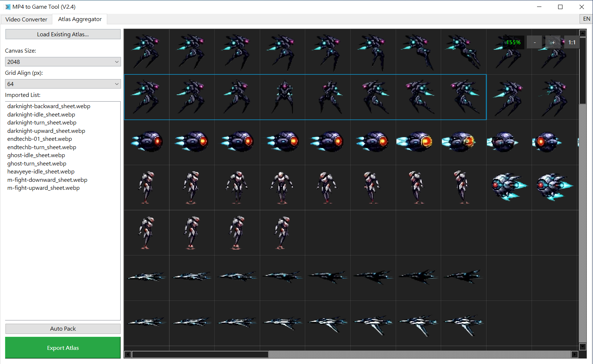Click the Grid Align (px) label

click(x=24, y=73)
